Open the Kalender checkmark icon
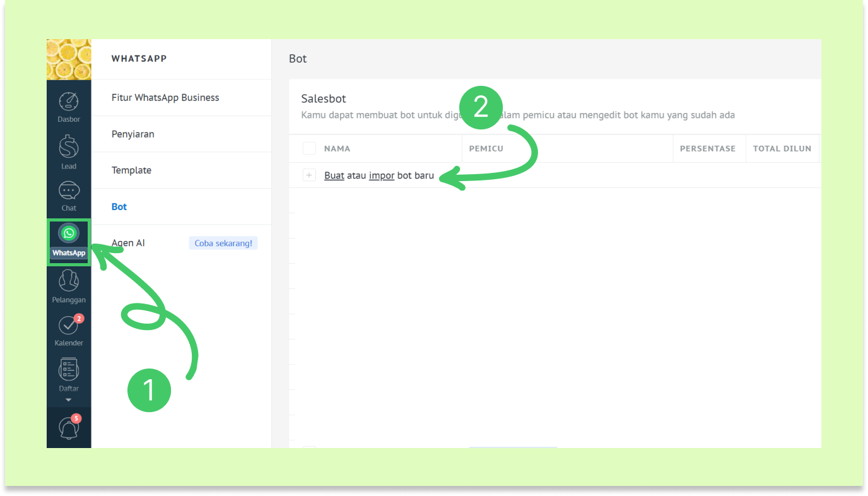Viewport: 868px width, 496px height. pyautogui.click(x=68, y=326)
